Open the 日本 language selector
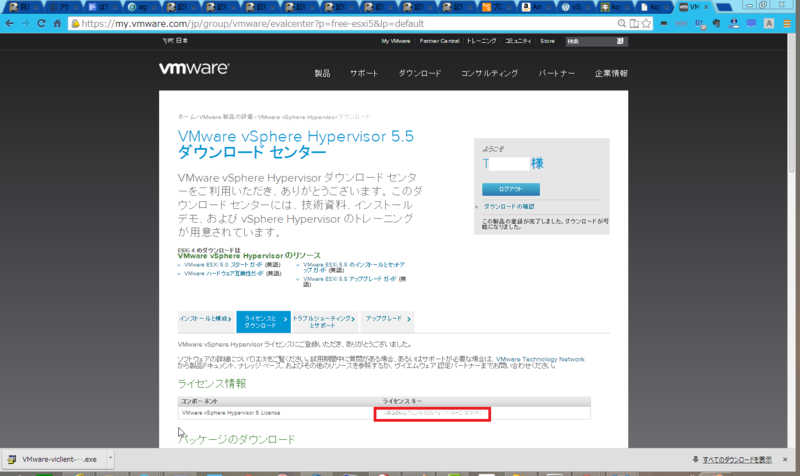800x476 pixels. [x=175, y=41]
